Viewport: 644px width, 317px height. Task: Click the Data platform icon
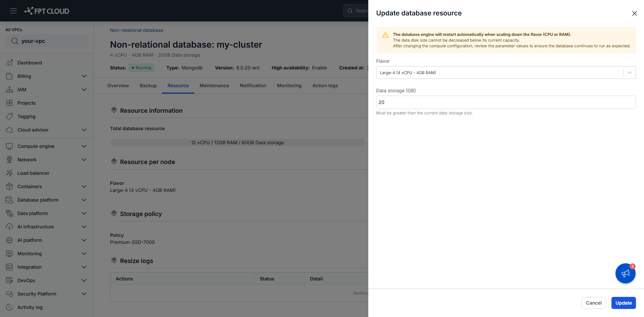coord(9,213)
